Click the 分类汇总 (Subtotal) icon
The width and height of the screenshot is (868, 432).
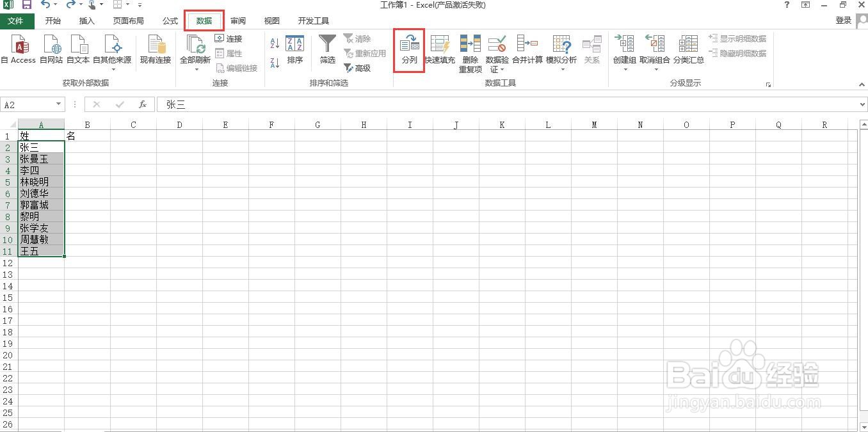point(688,51)
